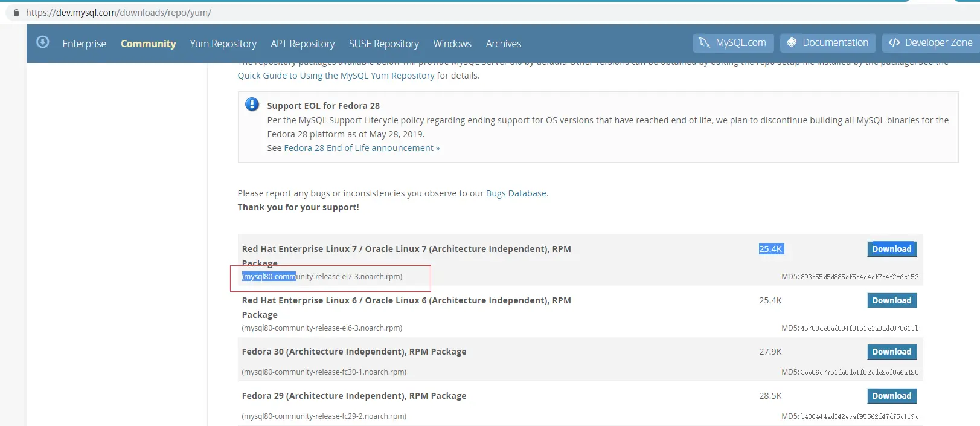Open SUSE Repository section
Viewport: 980px width, 426px height.
tap(383, 44)
